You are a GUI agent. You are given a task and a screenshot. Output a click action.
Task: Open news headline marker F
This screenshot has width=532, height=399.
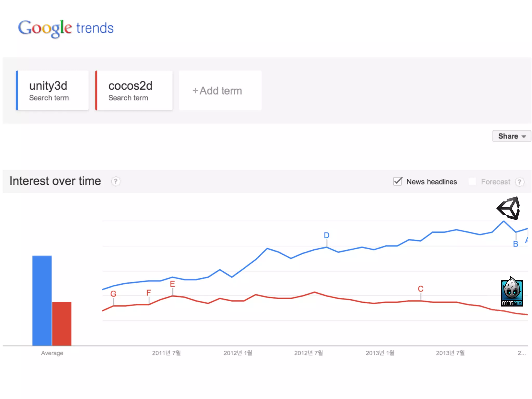tap(149, 293)
